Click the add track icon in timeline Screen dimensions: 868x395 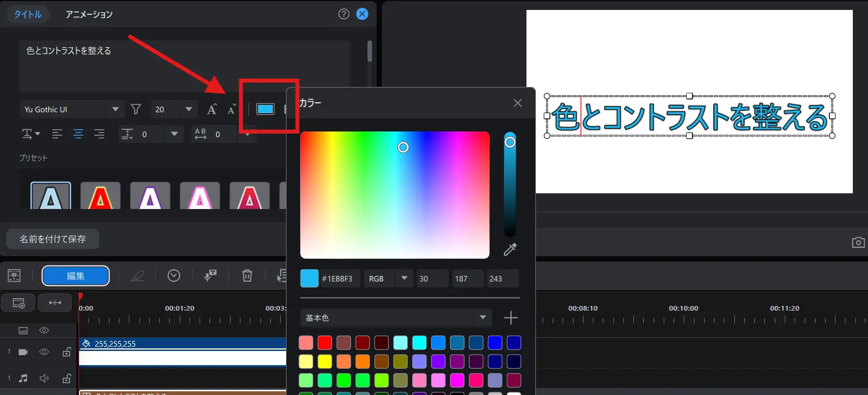click(18, 303)
